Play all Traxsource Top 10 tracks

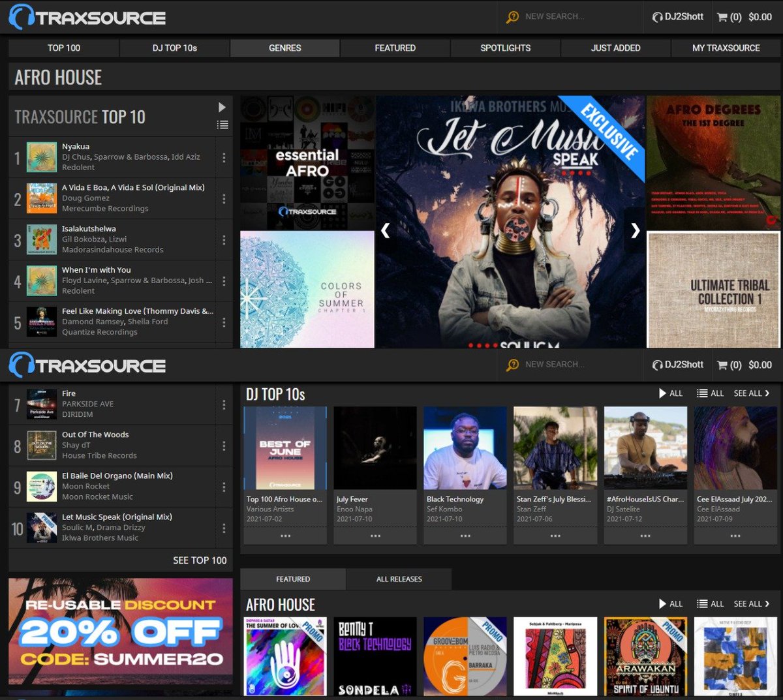(222, 107)
